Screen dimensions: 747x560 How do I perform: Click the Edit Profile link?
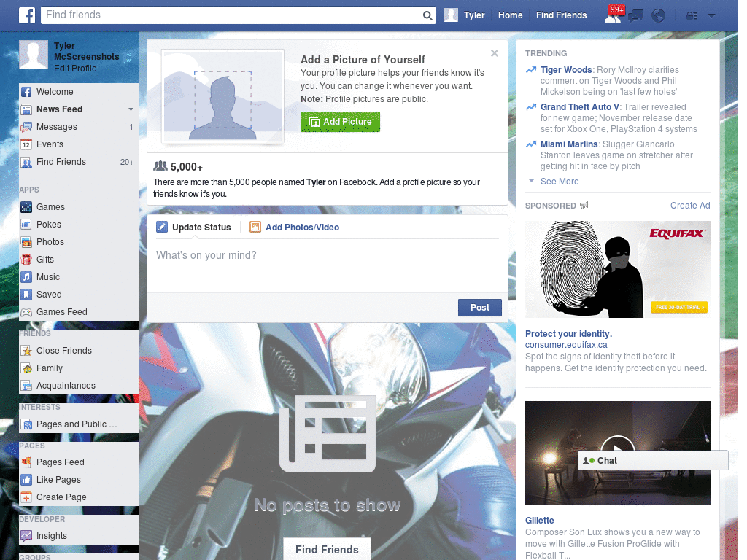tap(75, 69)
